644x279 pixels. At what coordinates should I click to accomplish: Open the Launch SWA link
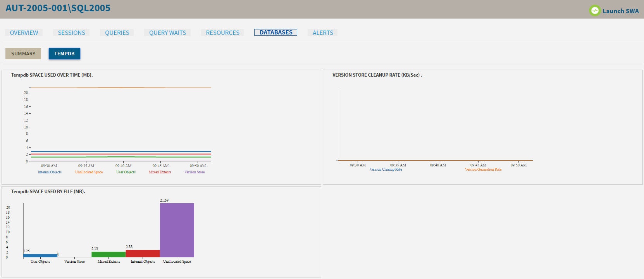620,11
